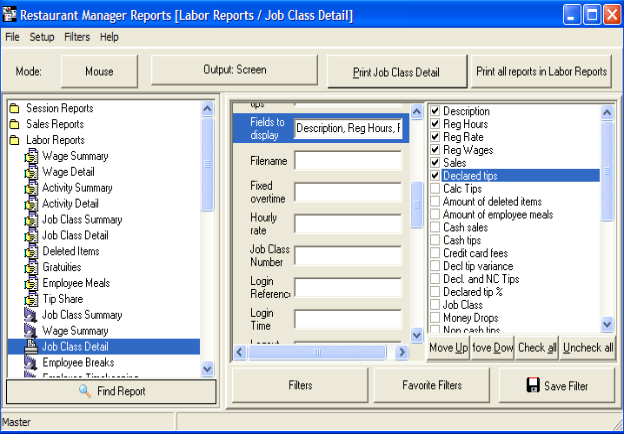The image size is (624, 434).
Task: Click the Activity Summary report icon
Action: 31,188
